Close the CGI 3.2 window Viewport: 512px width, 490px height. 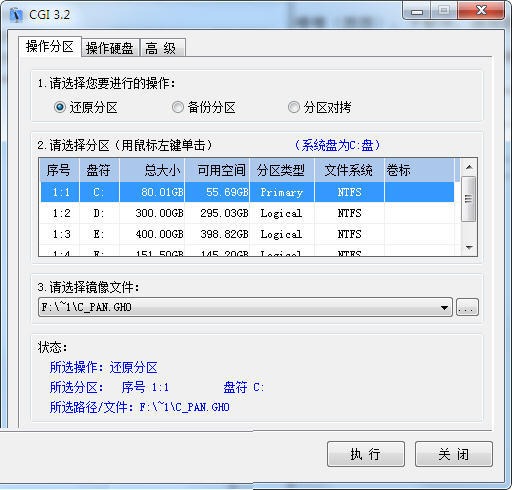click(x=481, y=11)
